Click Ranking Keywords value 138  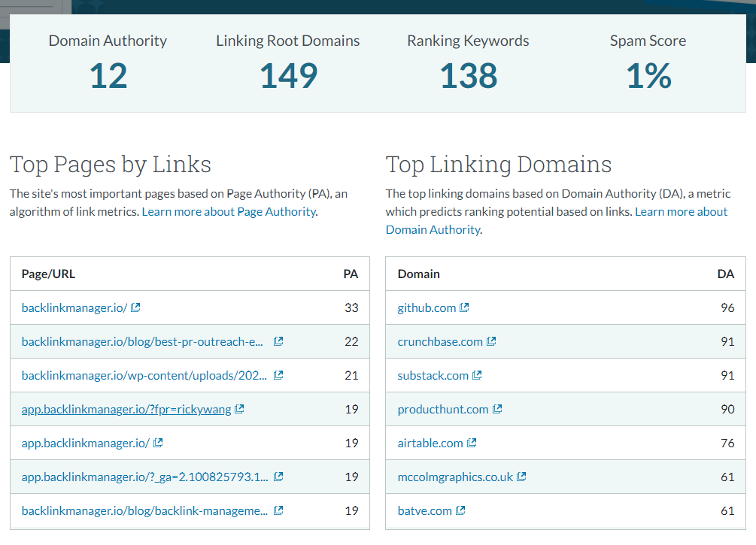tap(468, 76)
